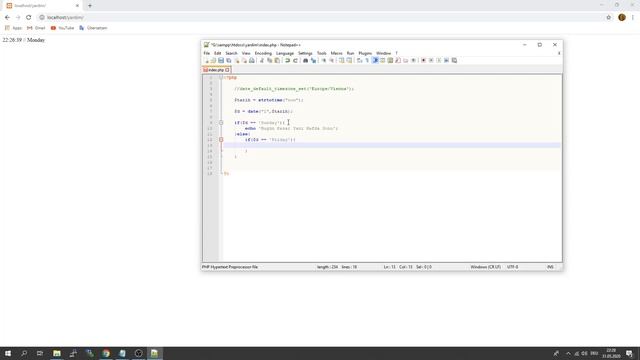Screen dimensions: 640x360
Task: Open the YouTube bookmark
Action: [62, 28]
